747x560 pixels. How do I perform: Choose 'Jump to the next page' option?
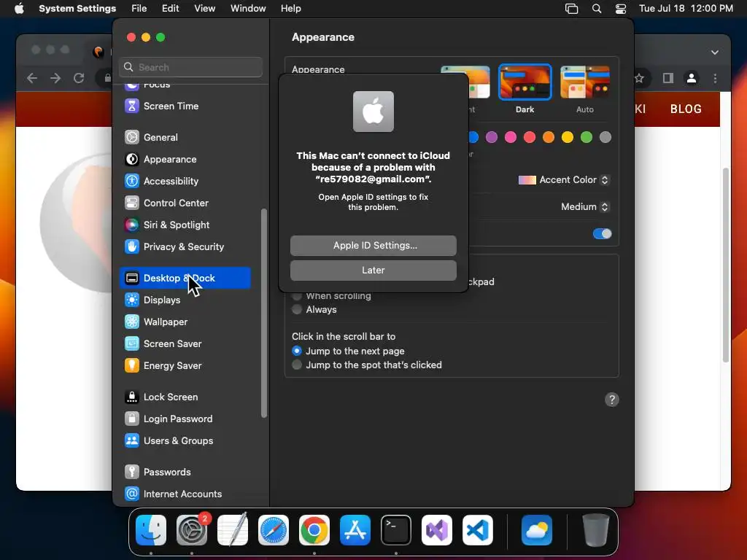(297, 351)
